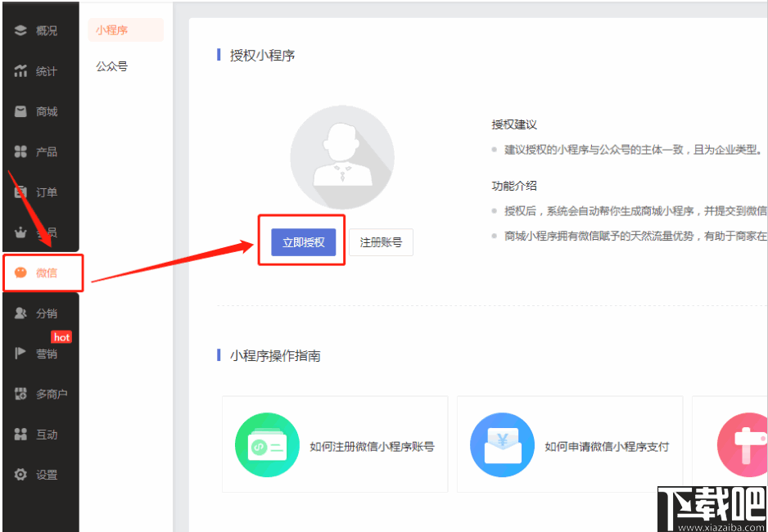Open the 多商户 menu item
This screenshot has height=532, width=768.
click(52, 394)
